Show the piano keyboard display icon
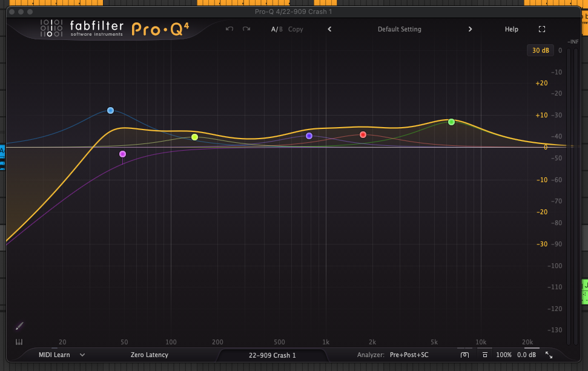 (19, 343)
